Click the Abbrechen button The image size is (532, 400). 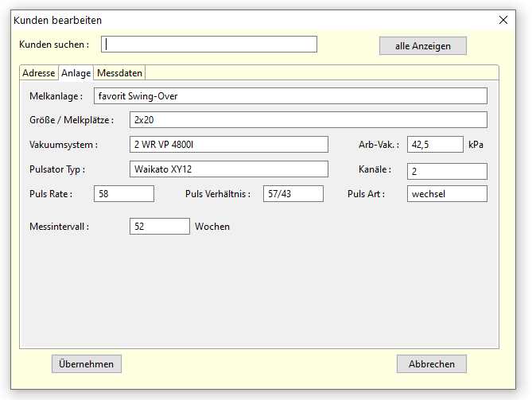[x=432, y=364]
